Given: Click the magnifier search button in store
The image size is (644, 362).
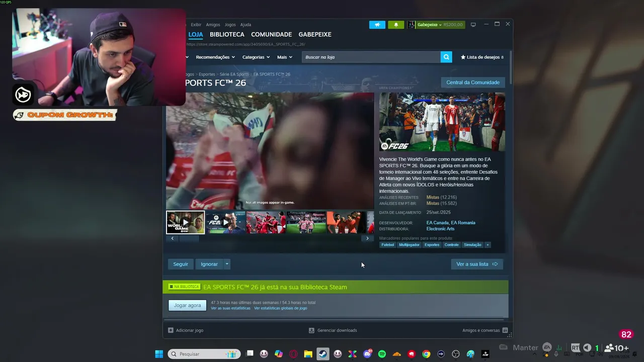Looking at the screenshot, I should pos(446,57).
